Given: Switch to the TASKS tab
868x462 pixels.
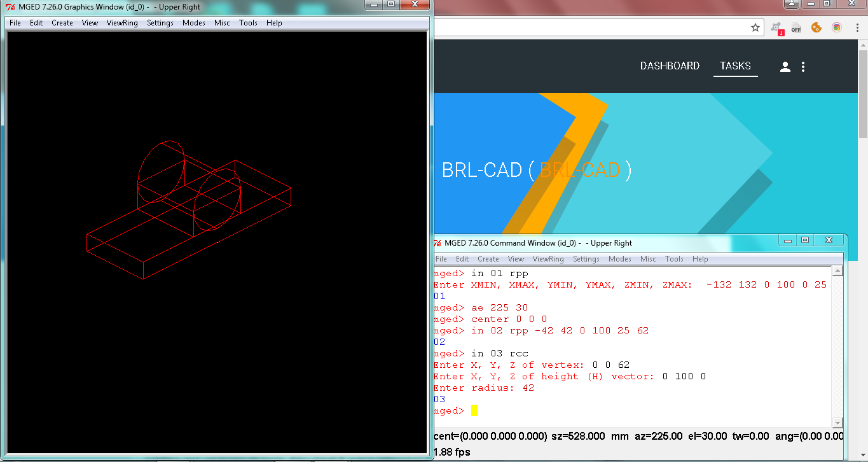Looking at the screenshot, I should click(x=735, y=66).
